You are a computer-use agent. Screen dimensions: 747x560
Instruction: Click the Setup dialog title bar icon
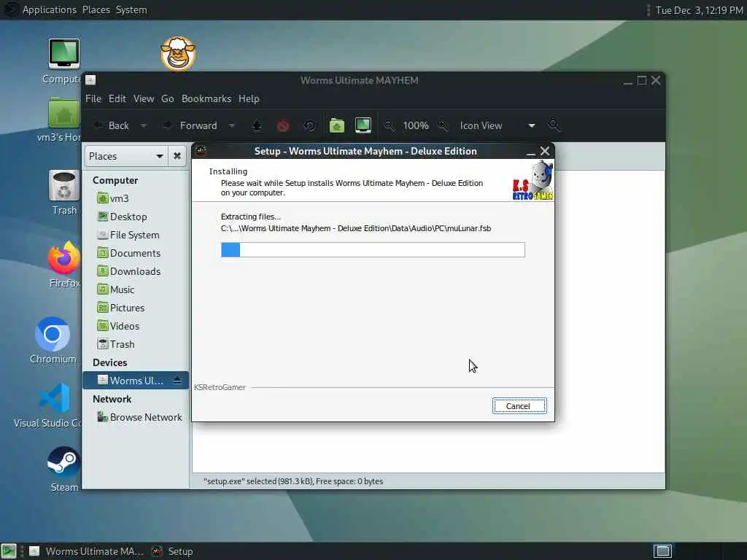click(x=201, y=151)
